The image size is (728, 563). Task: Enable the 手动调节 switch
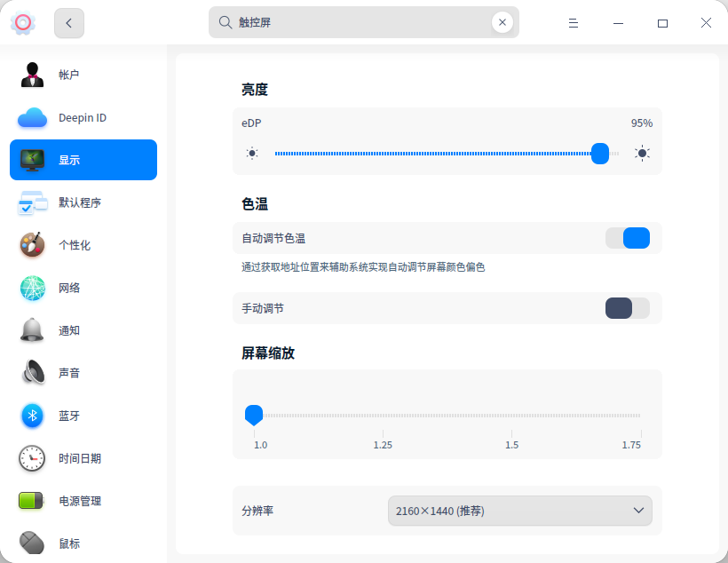(628, 308)
